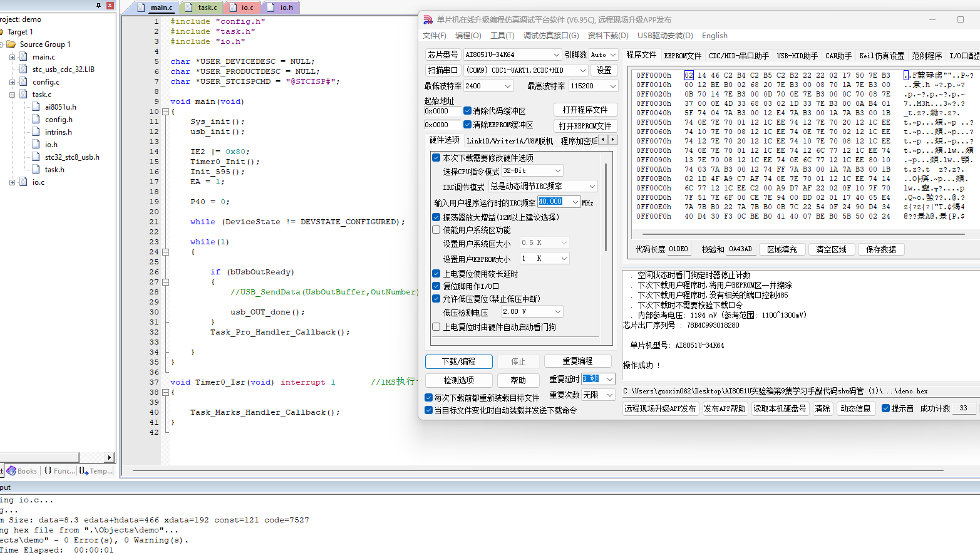Click the main.c file icon in project tree
This screenshot has height=555, width=980.
(24, 56)
